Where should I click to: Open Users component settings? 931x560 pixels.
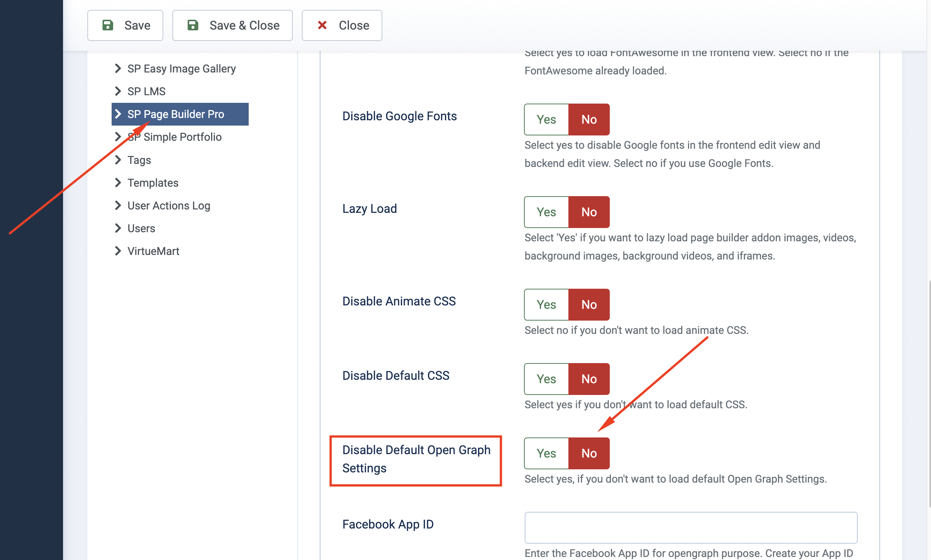[141, 228]
